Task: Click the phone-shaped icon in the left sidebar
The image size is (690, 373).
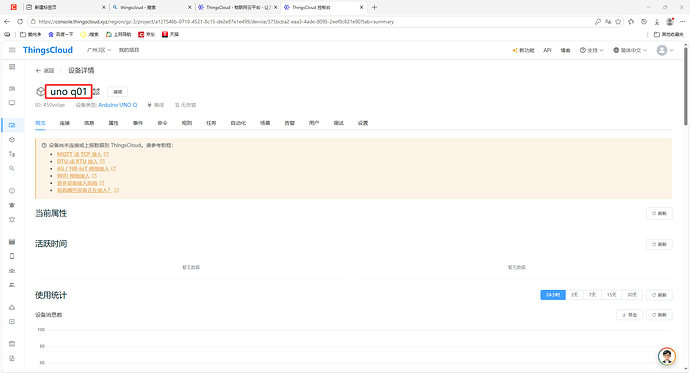Action: [x=12, y=256]
